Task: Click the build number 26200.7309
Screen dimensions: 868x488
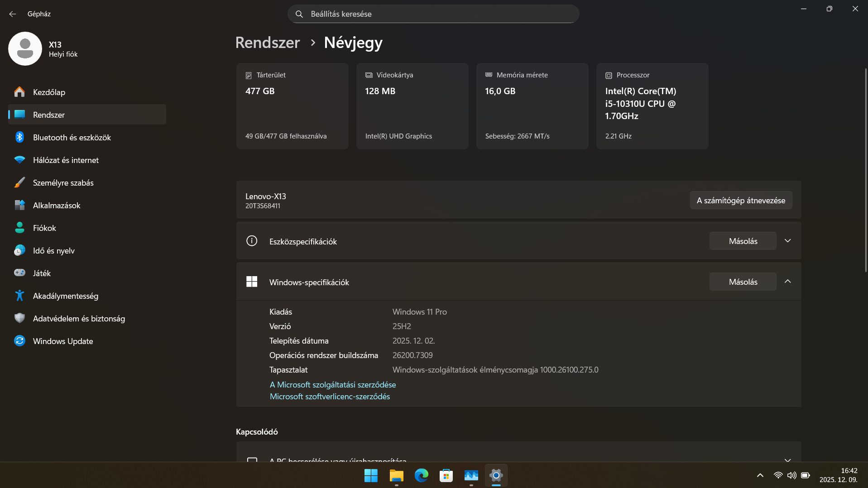Action: point(412,355)
